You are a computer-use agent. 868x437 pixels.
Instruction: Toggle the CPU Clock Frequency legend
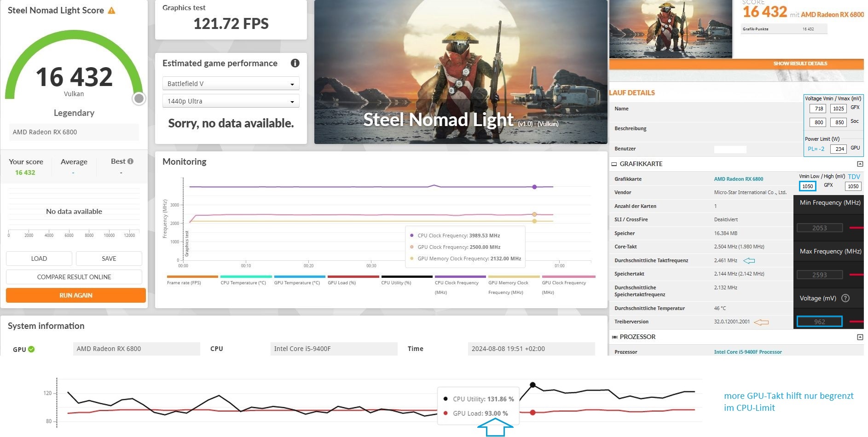click(x=460, y=285)
